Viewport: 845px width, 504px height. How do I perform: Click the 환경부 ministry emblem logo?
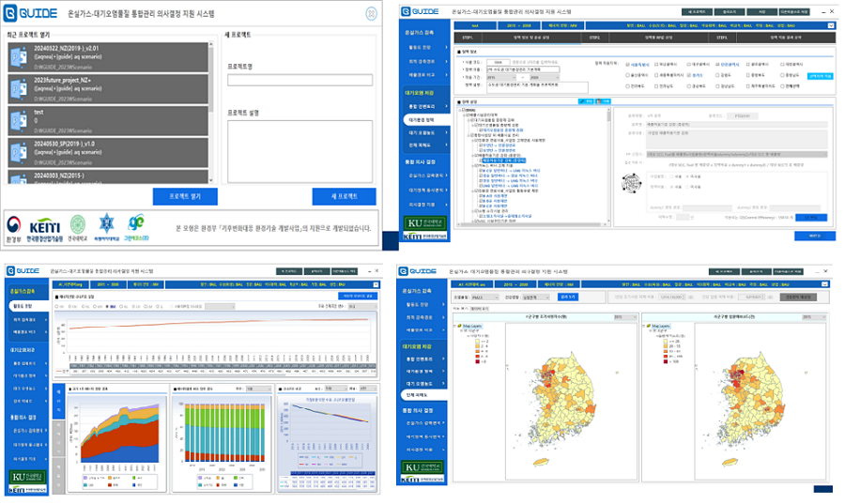click(x=14, y=228)
